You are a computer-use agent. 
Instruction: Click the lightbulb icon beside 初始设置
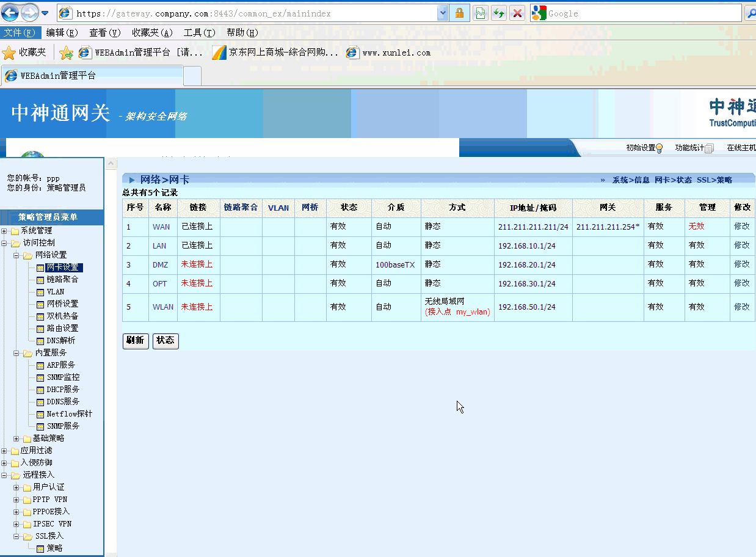click(x=660, y=148)
